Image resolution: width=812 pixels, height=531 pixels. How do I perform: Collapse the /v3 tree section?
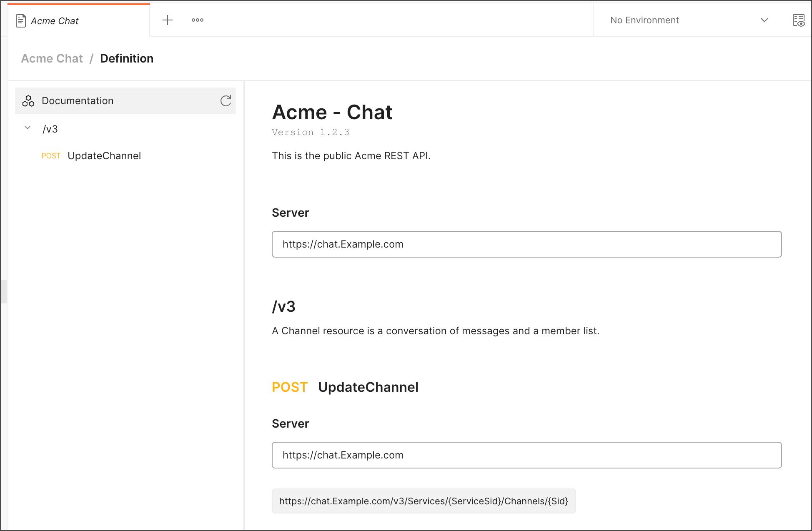pos(28,128)
